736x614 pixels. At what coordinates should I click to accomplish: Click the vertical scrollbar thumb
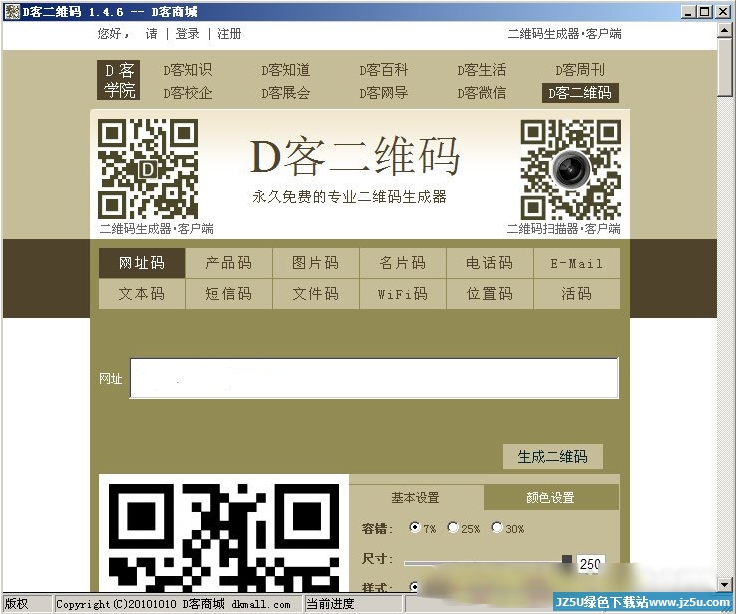pos(724,68)
